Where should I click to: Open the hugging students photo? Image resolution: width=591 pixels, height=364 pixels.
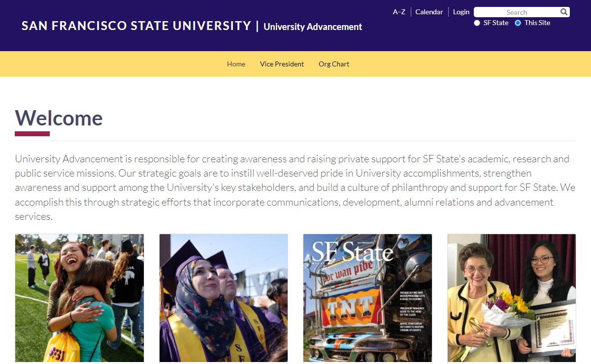point(79,298)
